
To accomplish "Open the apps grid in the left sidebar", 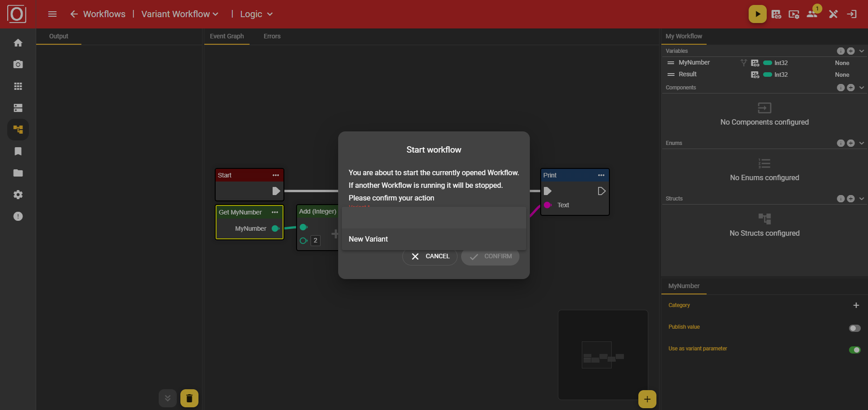I will 18,86.
